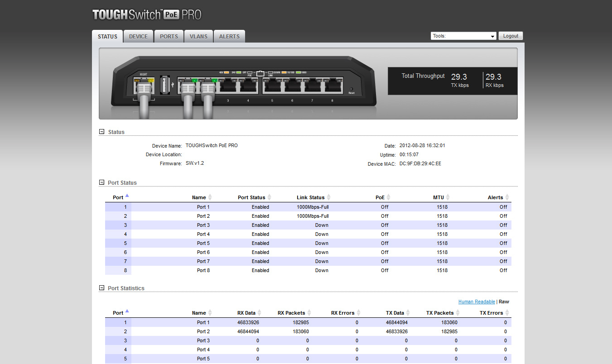The image size is (612, 364).
Task: Sort Port Status table by Port
Action: point(121,197)
